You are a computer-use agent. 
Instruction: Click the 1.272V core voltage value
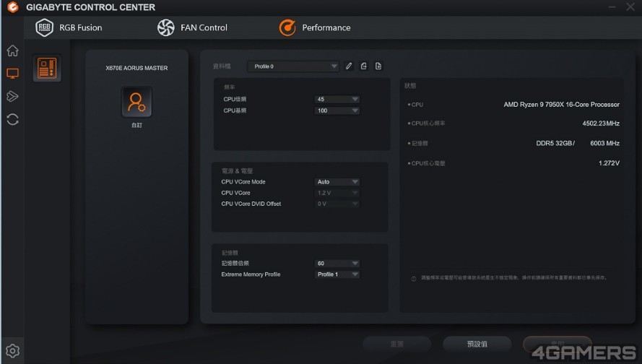coord(609,163)
